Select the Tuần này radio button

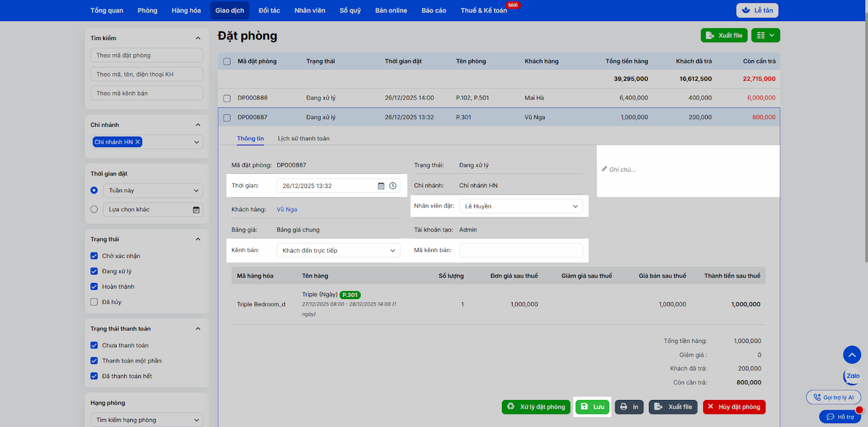pos(94,190)
